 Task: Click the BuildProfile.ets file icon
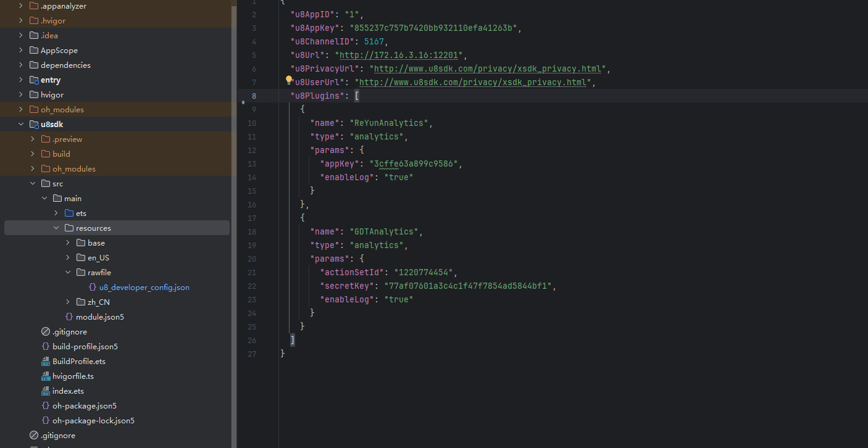pos(45,362)
